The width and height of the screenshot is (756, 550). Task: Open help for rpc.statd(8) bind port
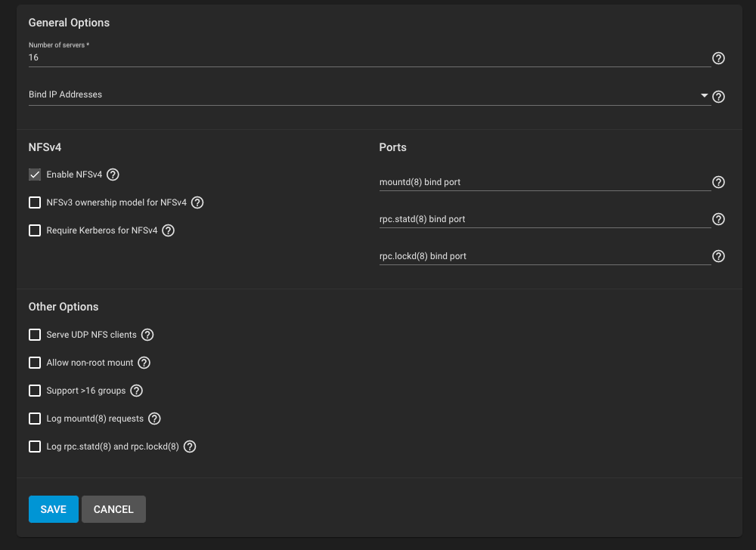click(718, 219)
